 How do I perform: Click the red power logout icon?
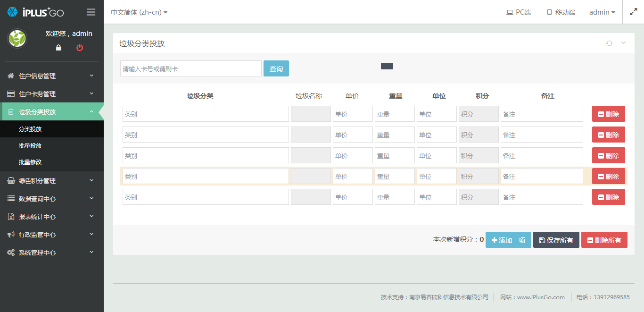[x=80, y=48]
